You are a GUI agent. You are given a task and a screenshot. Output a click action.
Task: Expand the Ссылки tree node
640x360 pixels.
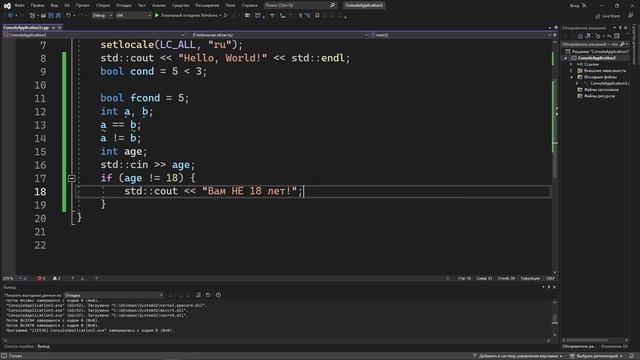pos(571,64)
